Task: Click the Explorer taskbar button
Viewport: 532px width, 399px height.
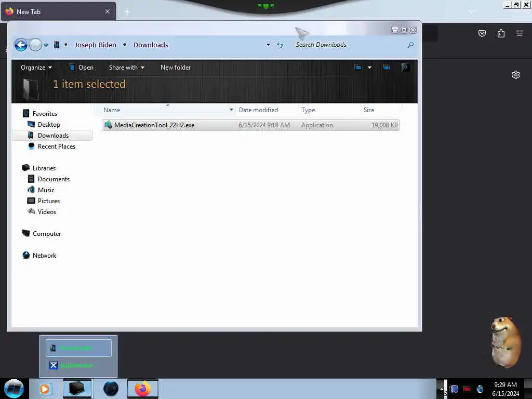Action: pyautogui.click(x=77, y=389)
